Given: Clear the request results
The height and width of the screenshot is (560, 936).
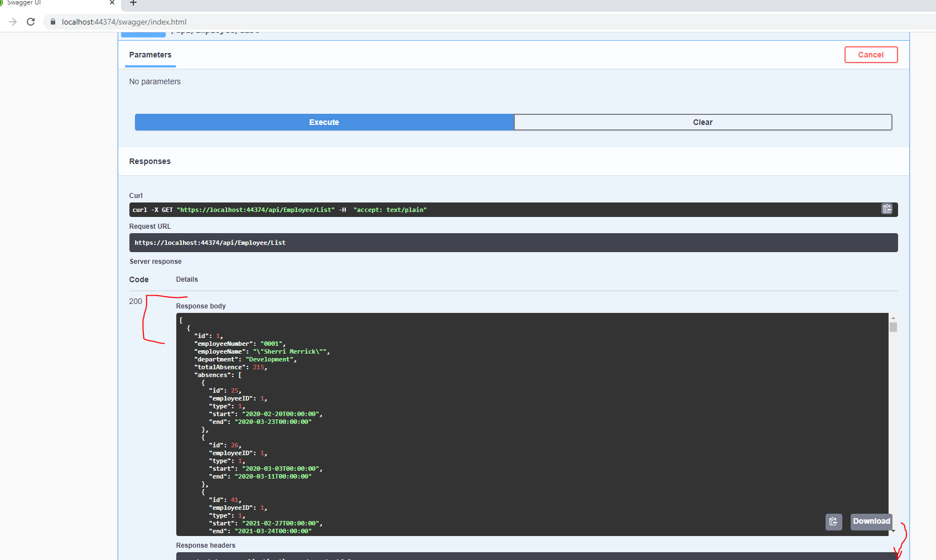Looking at the screenshot, I should (x=702, y=122).
